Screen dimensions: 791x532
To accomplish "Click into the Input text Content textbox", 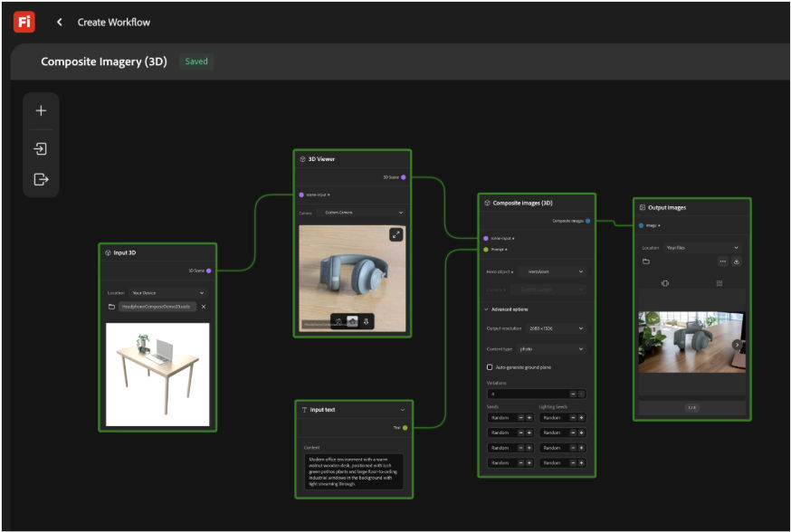I will [353, 471].
